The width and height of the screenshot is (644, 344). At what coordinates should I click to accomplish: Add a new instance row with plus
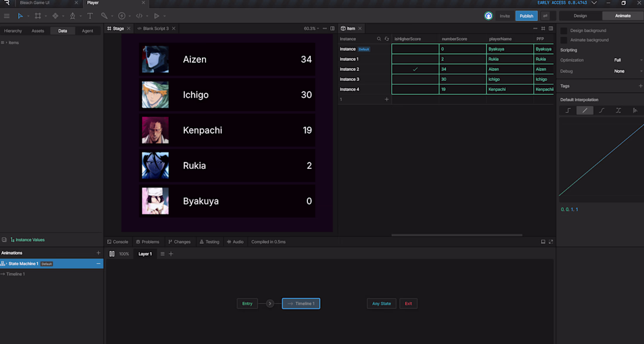point(386,100)
